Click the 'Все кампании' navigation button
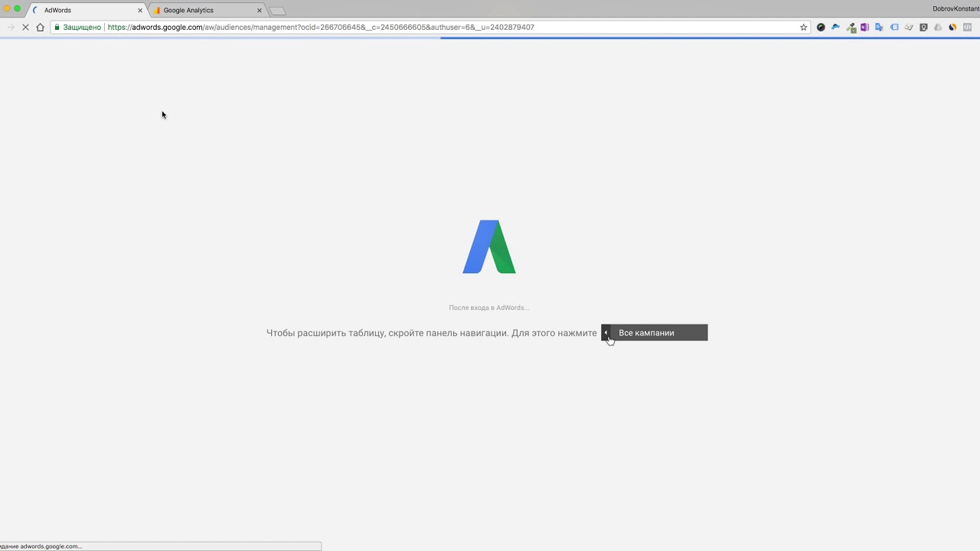The image size is (980, 551). point(655,333)
